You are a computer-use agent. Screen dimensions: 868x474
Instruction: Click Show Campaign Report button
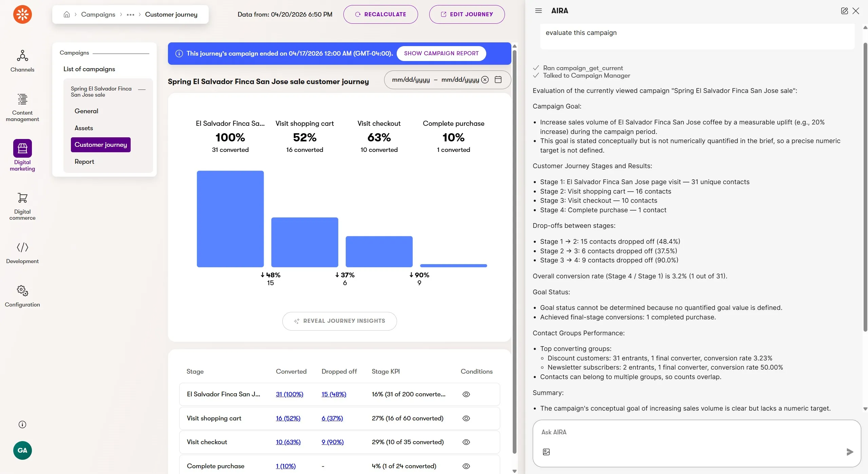[x=441, y=54]
